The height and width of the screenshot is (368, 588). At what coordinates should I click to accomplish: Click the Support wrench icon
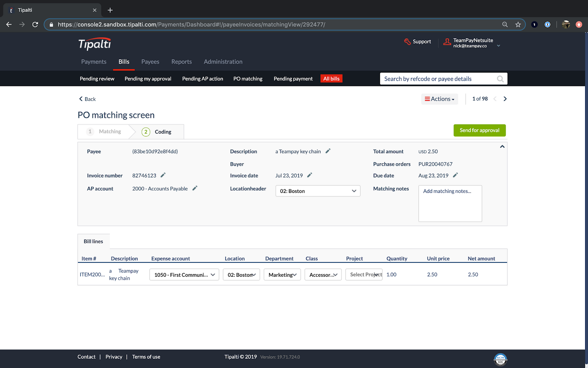(407, 42)
